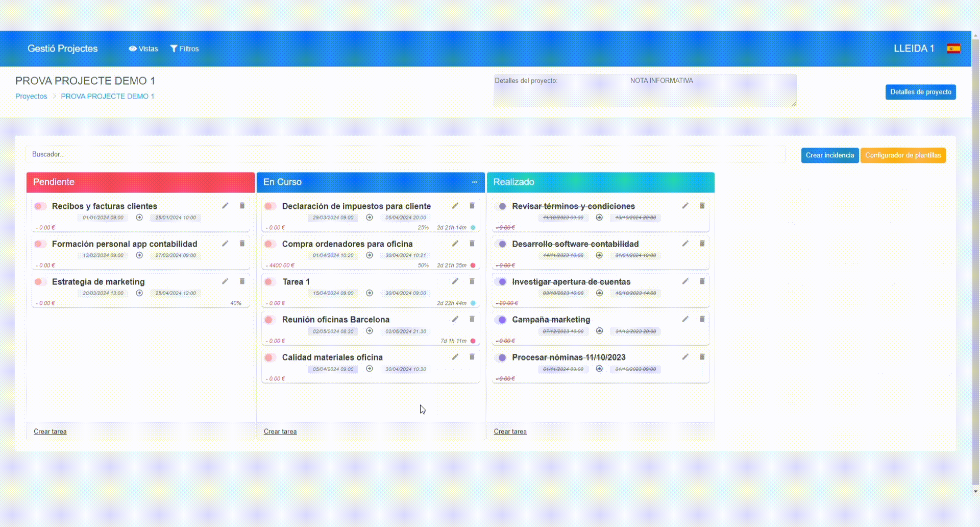Edit the Desarrollo software contabilidad task
The image size is (980, 527).
[685, 244]
